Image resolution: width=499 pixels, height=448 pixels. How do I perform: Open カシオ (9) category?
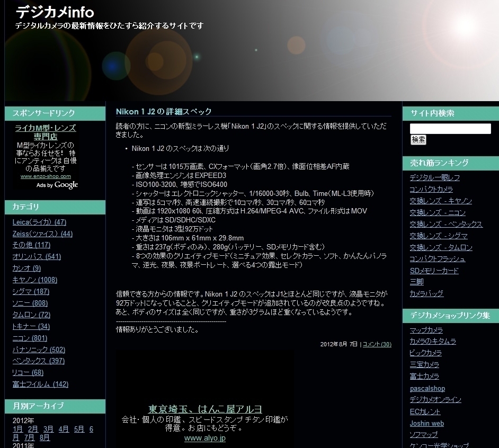click(26, 268)
